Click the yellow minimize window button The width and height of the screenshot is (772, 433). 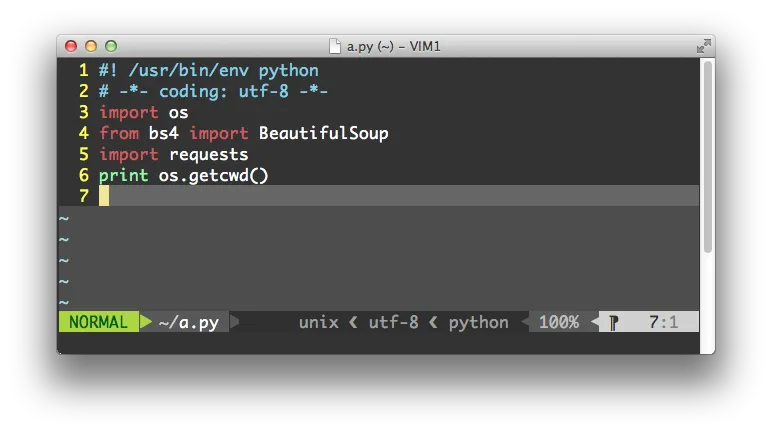click(x=91, y=46)
